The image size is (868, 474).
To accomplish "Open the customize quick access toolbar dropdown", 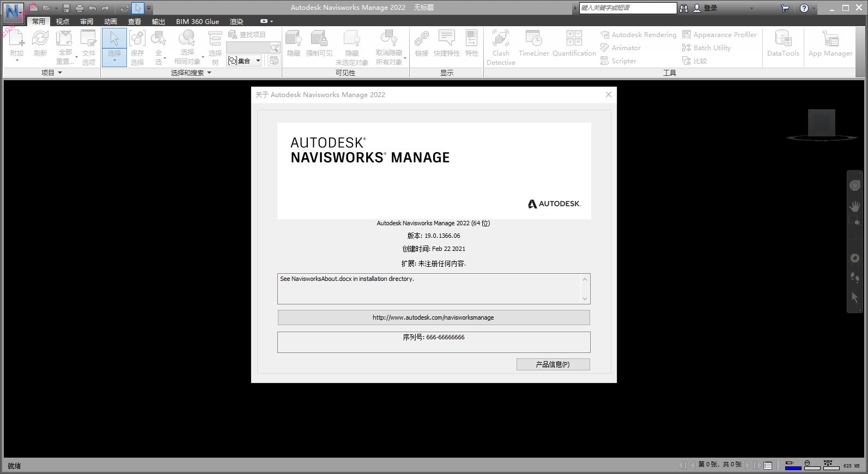I will point(149,8).
